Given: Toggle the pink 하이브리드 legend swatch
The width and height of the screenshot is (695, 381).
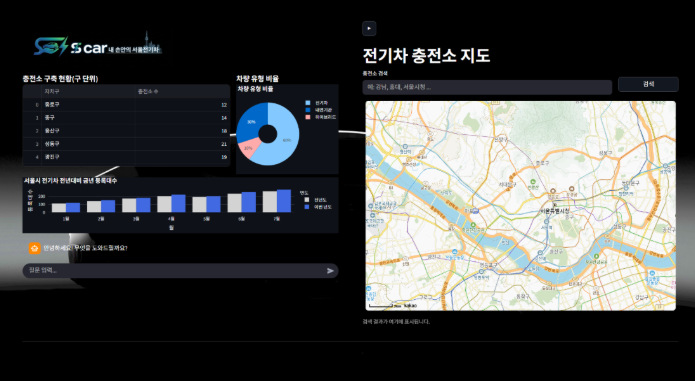Looking at the screenshot, I should (x=308, y=117).
